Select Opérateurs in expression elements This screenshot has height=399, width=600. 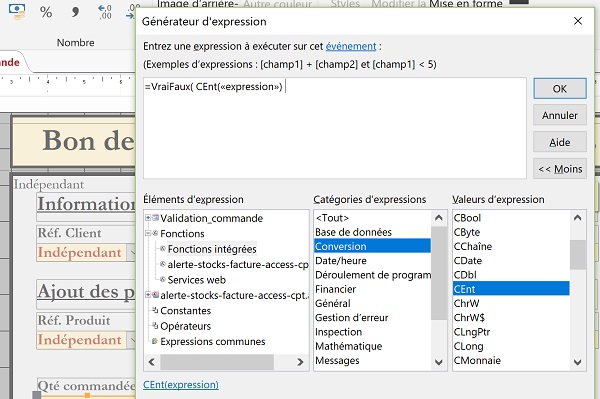tap(185, 326)
